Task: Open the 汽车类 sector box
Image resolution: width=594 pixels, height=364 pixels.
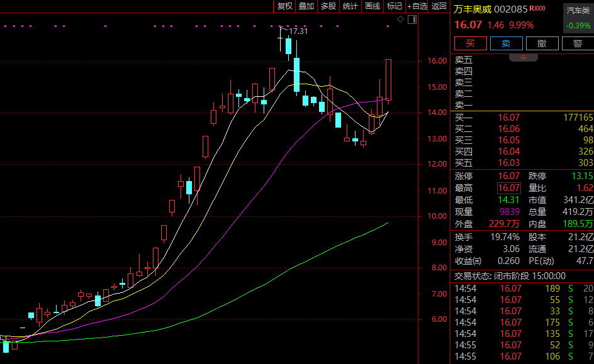Action: tap(578, 11)
